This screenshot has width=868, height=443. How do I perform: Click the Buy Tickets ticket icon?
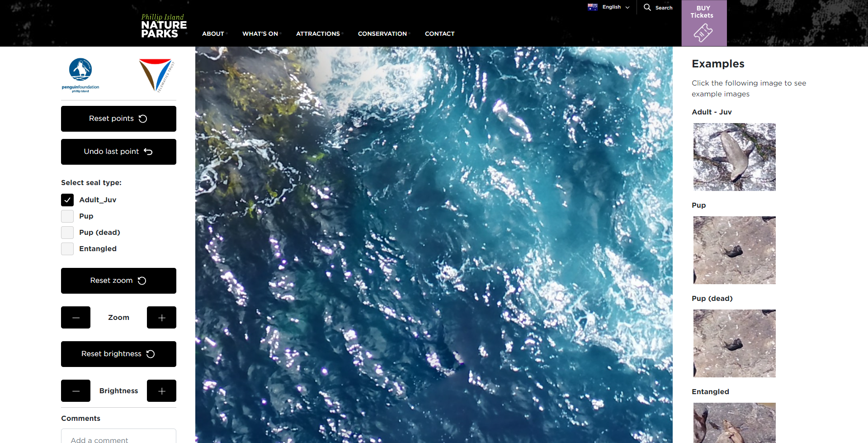[x=703, y=33]
